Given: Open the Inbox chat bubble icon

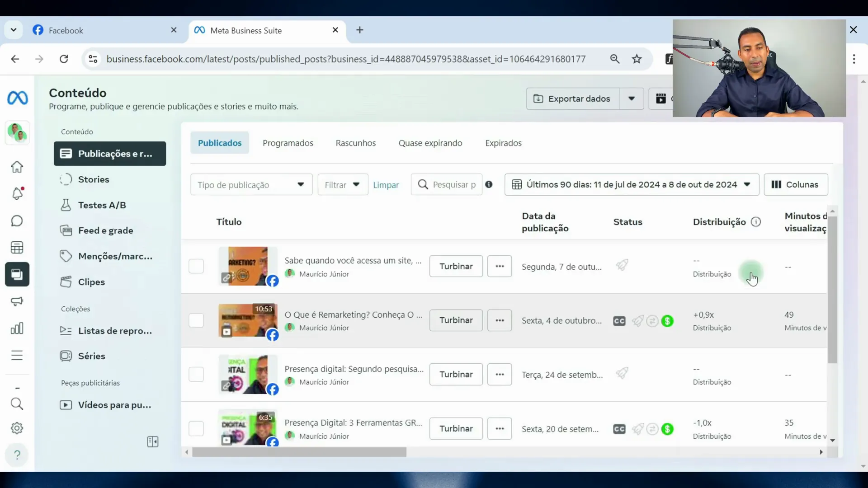Looking at the screenshot, I should (17, 221).
